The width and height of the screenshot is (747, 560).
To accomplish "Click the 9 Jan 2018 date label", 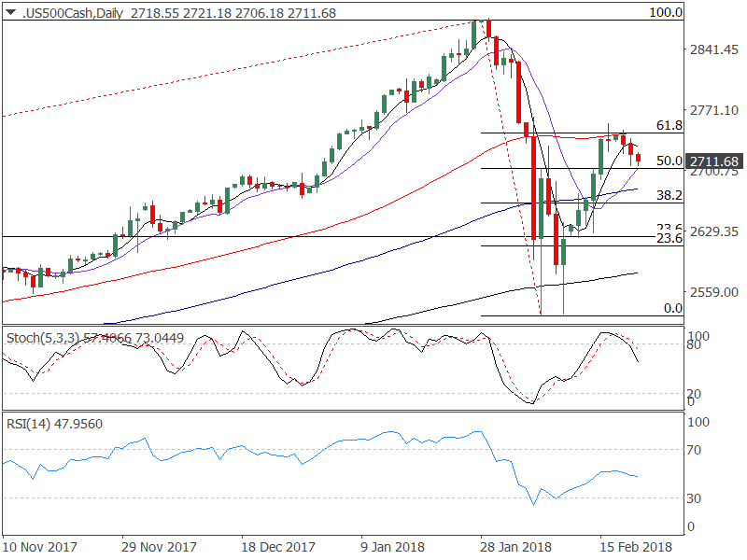I will click(x=392, y=547).
